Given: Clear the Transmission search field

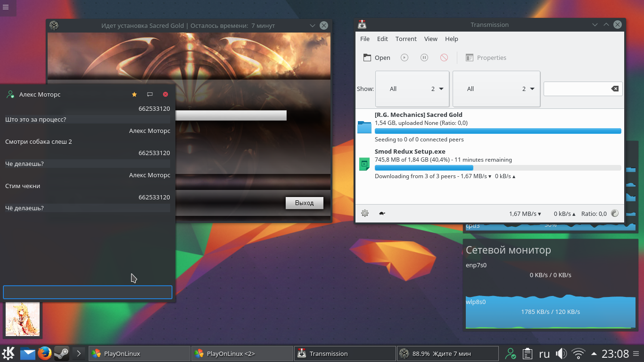Looking at the screenshot, I should pyautogui.click(x=615, y=89).
